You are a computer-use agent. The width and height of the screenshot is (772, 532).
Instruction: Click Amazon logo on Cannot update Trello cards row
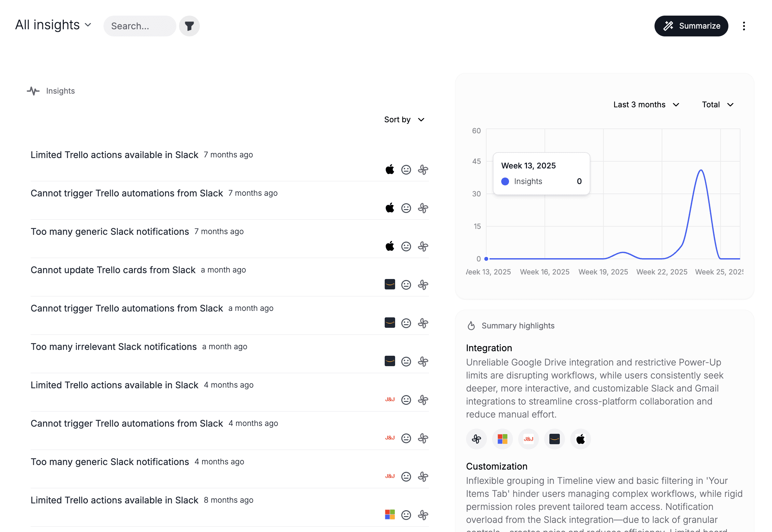point(390,284)
